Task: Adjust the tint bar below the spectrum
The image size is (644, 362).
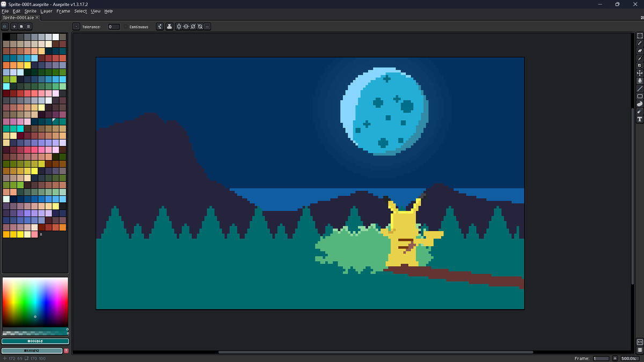Action: point(35,329)
